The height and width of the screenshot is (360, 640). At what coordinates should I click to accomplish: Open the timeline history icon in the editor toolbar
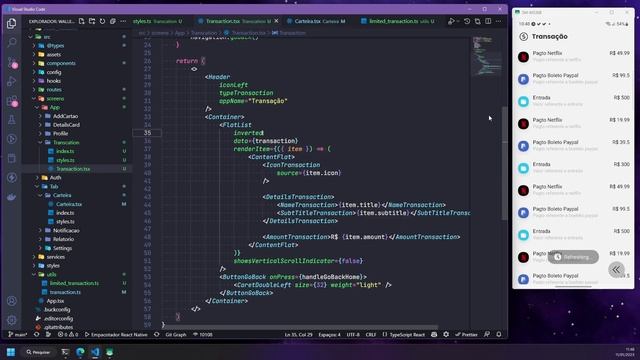(467, 21)
